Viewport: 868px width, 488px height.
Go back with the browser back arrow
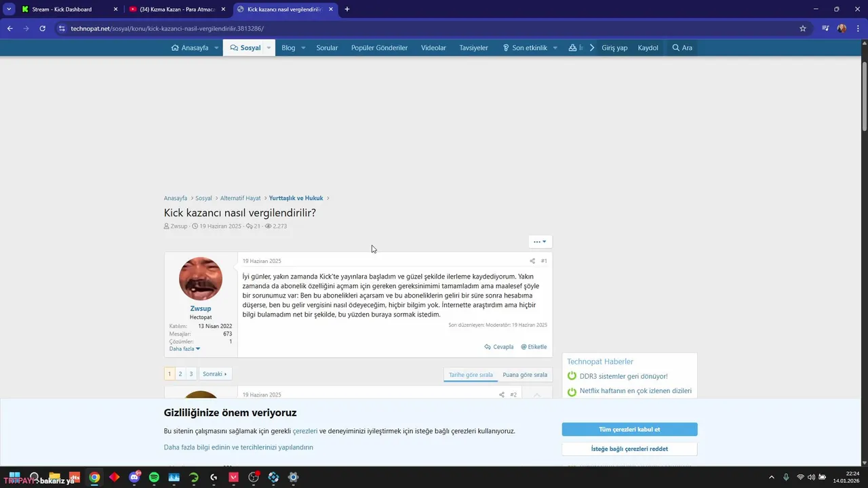click(x=10, y=28)
